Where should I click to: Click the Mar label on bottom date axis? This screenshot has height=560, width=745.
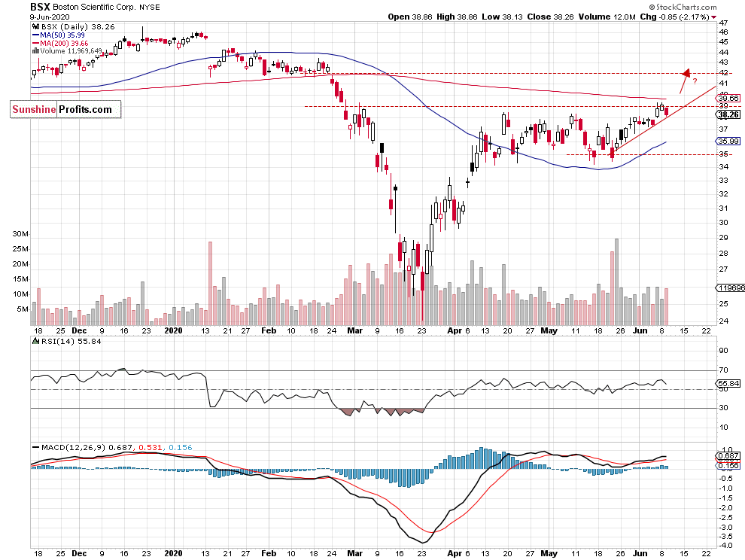[355, 553]
